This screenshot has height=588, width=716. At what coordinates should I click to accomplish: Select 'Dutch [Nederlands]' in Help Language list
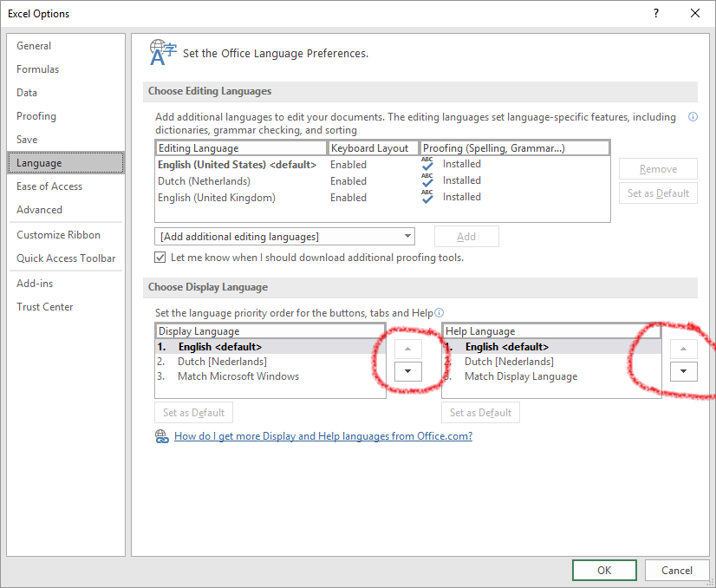[551, 362]
